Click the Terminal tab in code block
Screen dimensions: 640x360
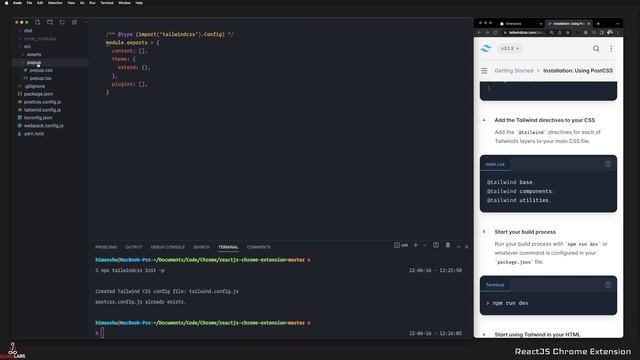(495, 285)
